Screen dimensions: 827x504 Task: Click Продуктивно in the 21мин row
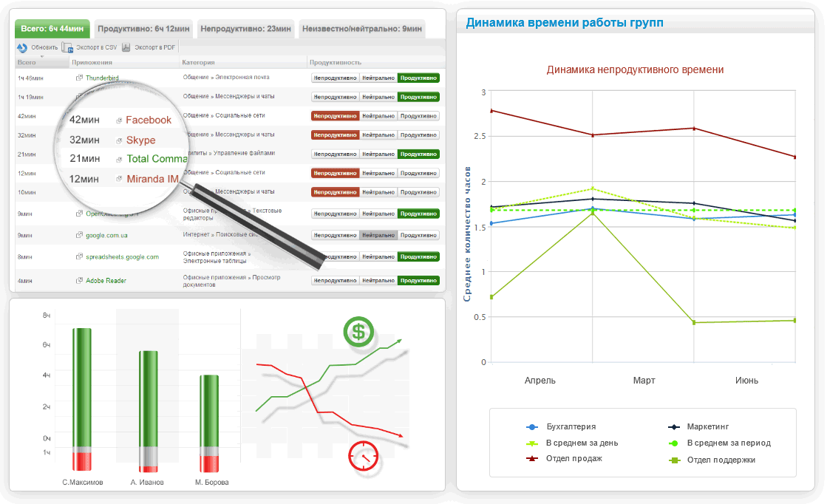click(x=419, y=154)
